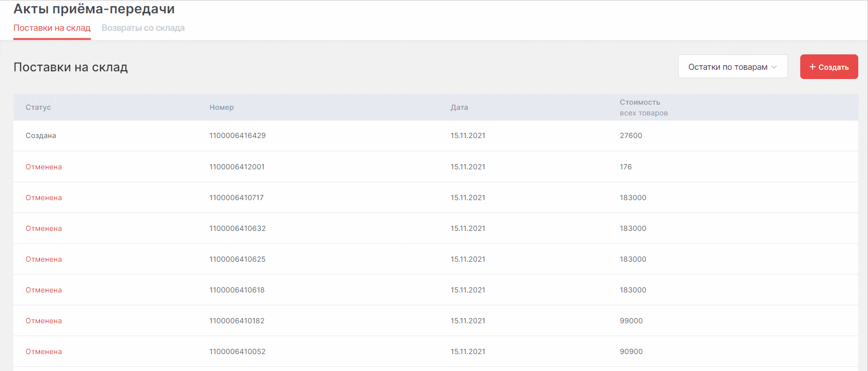Open supply number 1100006410717
Screen dimensions: 868x371
(x=237, y=198)
